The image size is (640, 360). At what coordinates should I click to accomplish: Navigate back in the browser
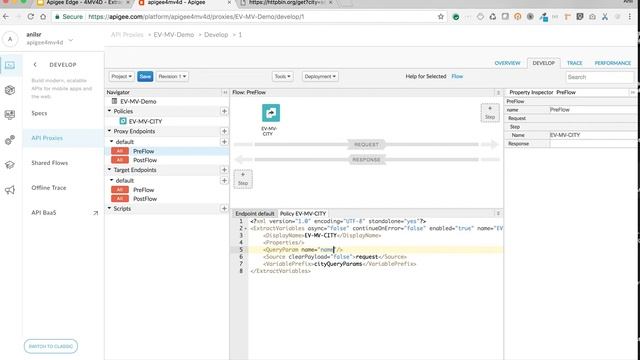click(6, 17)
